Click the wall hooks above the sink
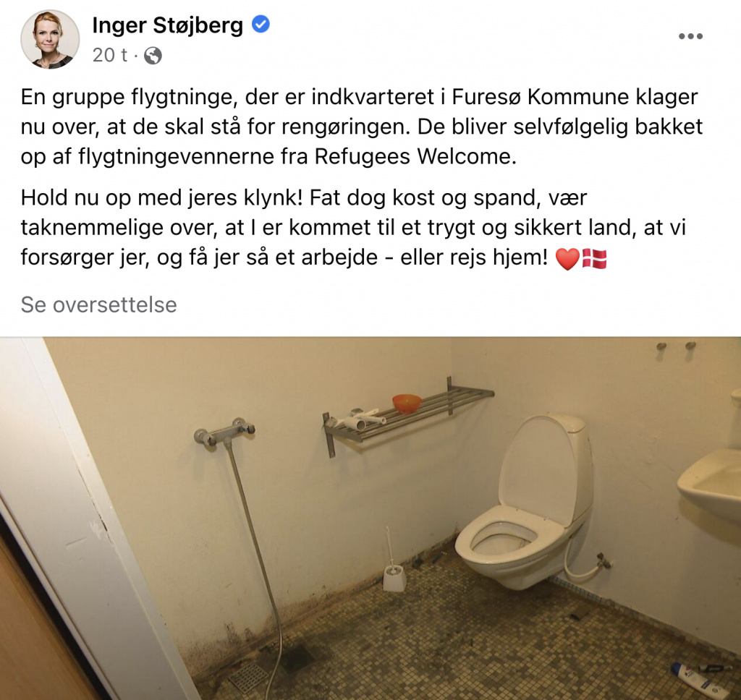Image resolution: width=741 pixels, height=700 pixels. (677, 346)
